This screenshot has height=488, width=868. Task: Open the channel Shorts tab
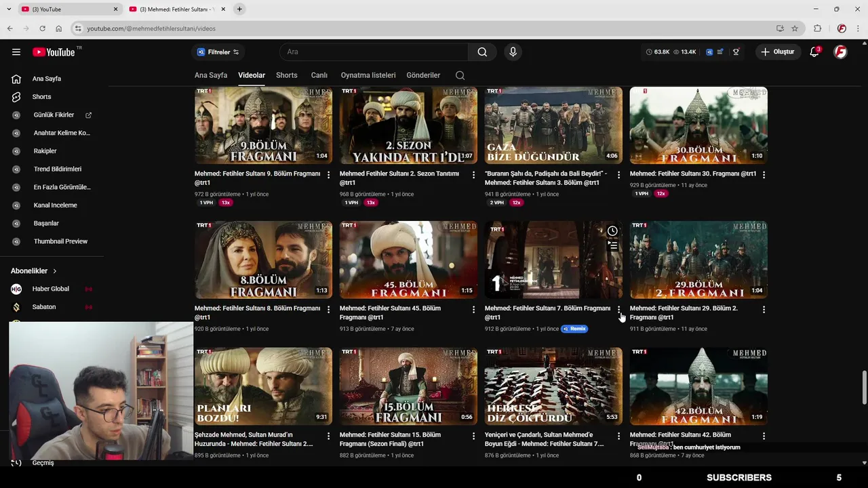(286, 75)
